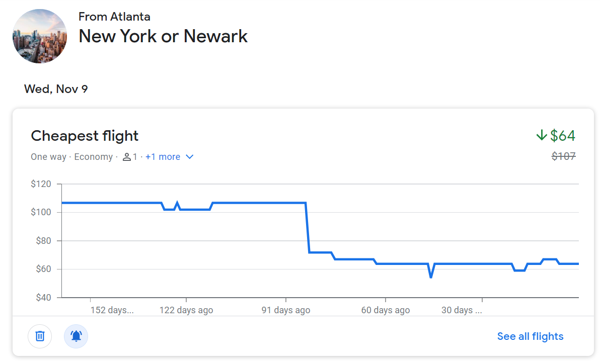Viewport: 600px width, 364px height.
Task: Open the chevron next to +1 more
Action: point(189,157)
